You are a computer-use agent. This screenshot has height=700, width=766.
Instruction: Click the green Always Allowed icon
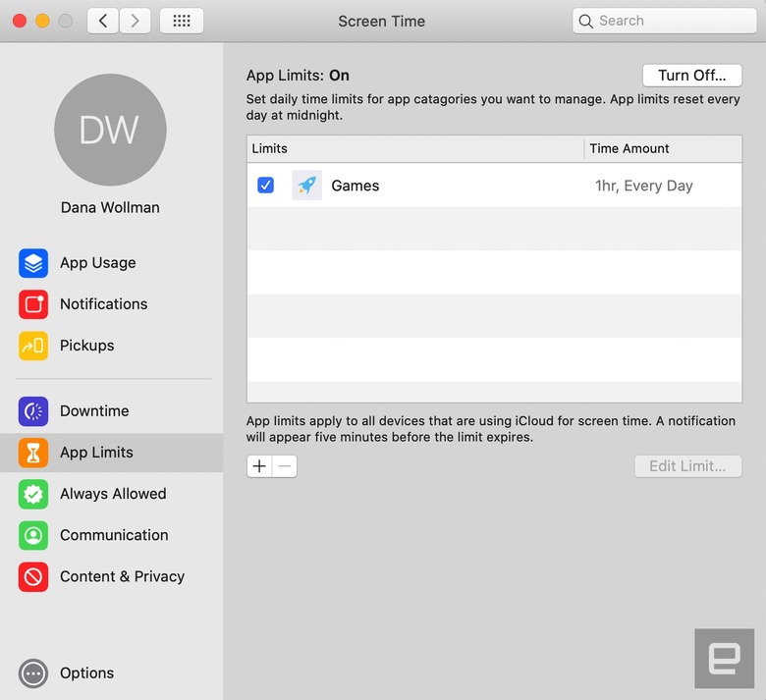[33, 494]
